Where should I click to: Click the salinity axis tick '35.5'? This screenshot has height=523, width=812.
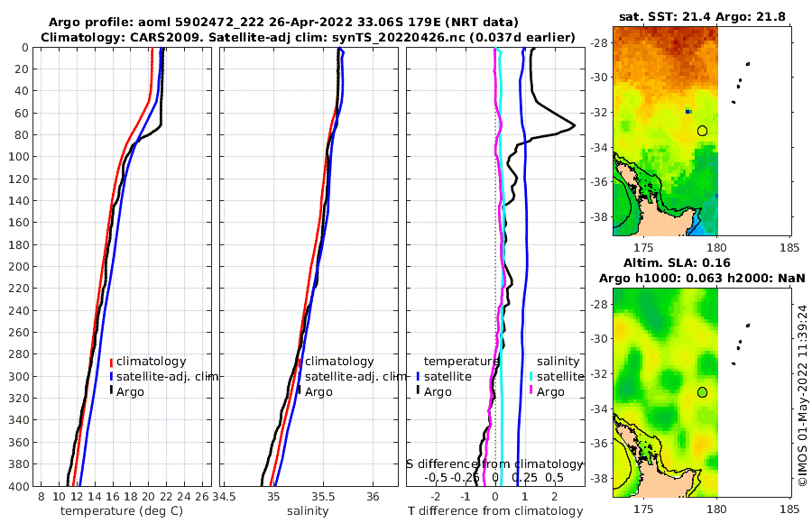323,497
